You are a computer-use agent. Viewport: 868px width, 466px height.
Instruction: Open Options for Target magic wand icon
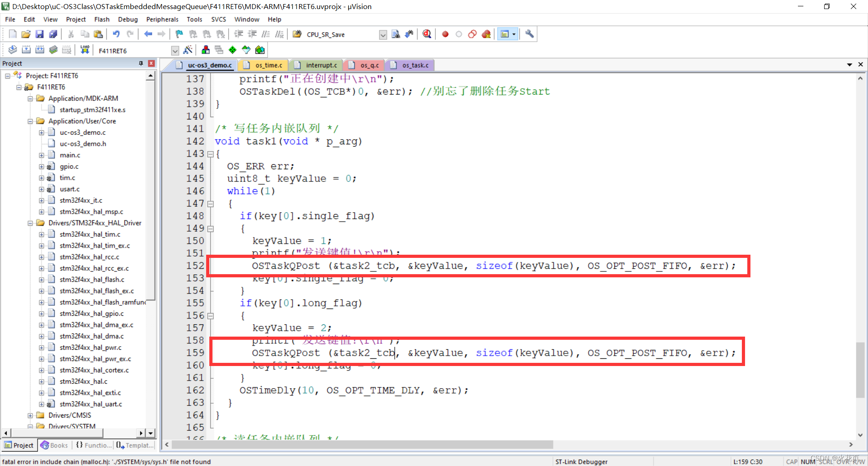(188, 50)
